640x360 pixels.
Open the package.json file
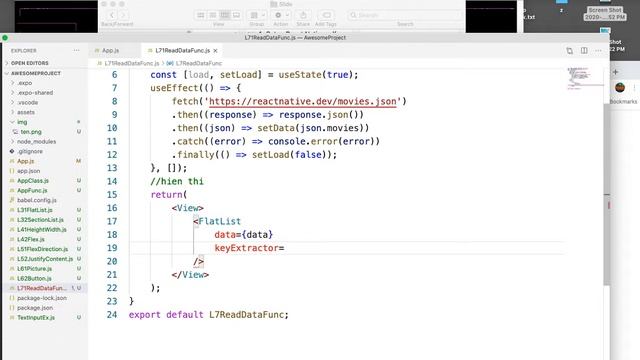pos(35,308)
